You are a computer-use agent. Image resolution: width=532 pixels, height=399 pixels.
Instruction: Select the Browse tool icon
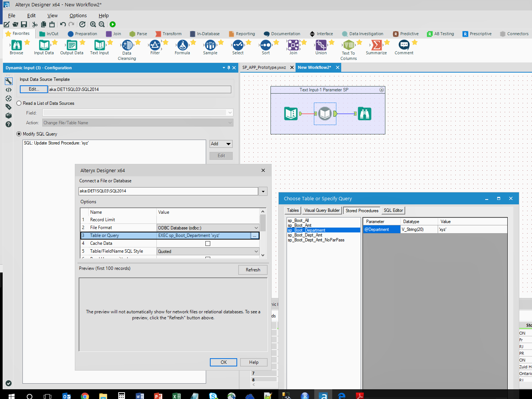16,46
